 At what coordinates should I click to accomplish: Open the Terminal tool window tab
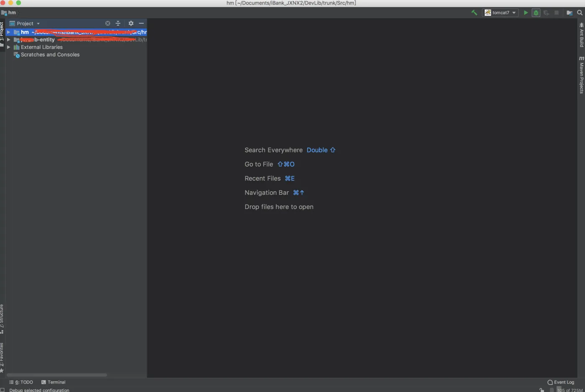pos(53,382)
